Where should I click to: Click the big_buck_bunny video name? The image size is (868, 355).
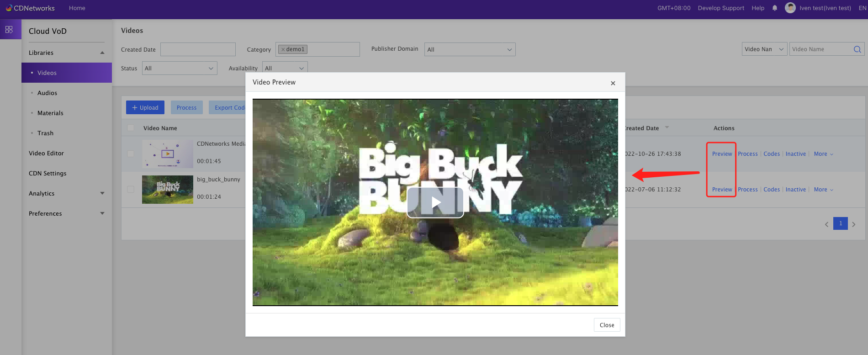[218, 180]
